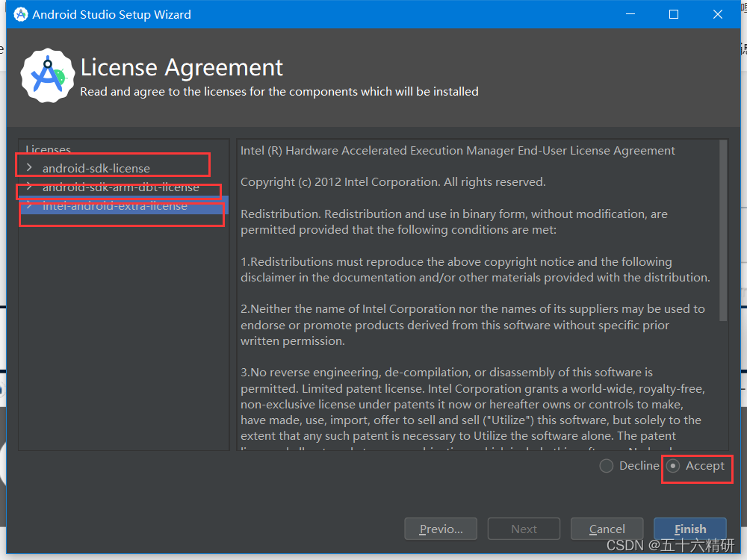The height and width of the screenshot is (560, 747).
Task: Click the 'Copyright (c) 2012 Intel Corporation' line
Action: pos(393,182)
